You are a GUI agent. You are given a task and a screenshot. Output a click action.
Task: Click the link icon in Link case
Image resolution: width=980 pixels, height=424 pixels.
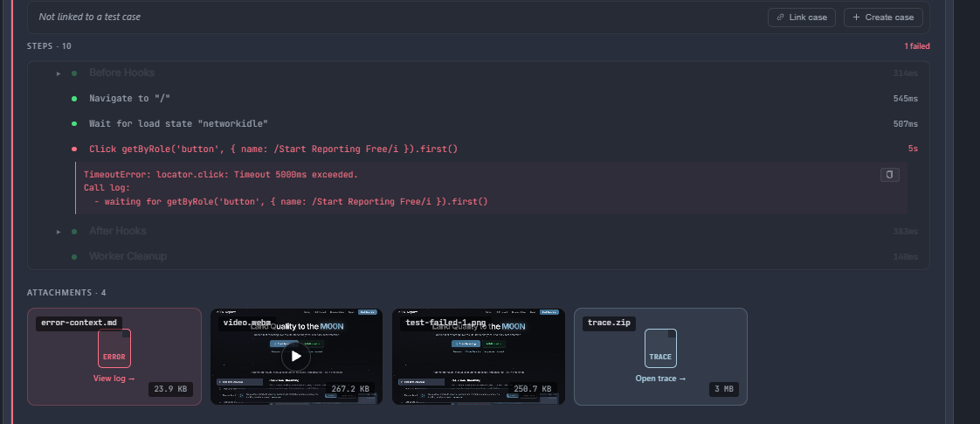click(x=780, y=17)
